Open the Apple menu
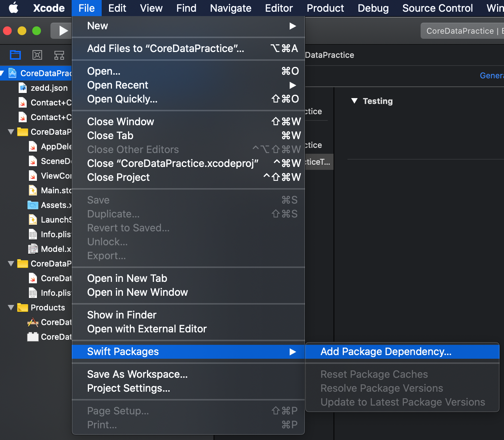 coord(14,8)
